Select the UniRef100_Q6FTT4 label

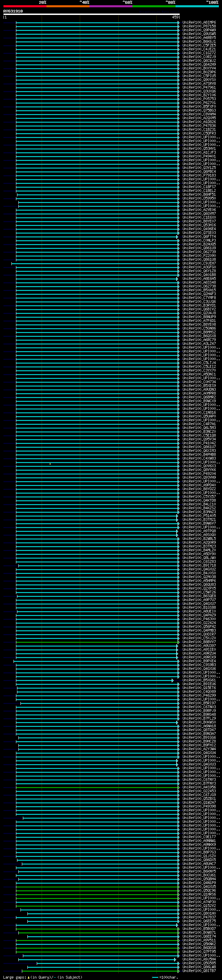[x=199, y=237]
